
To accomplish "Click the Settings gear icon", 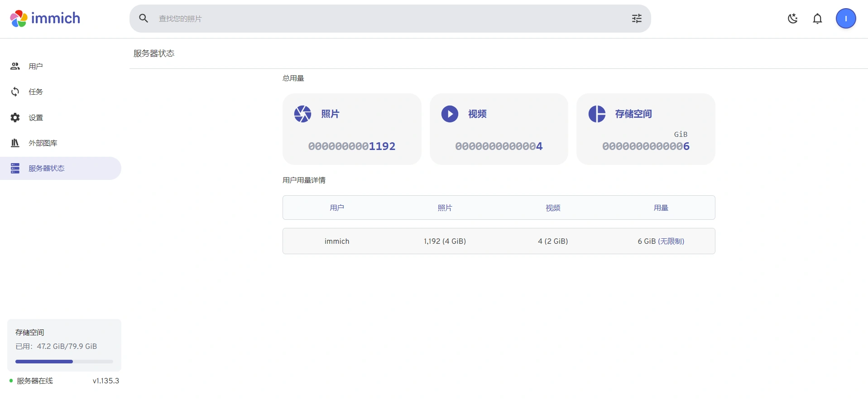I will click(15, 118).
